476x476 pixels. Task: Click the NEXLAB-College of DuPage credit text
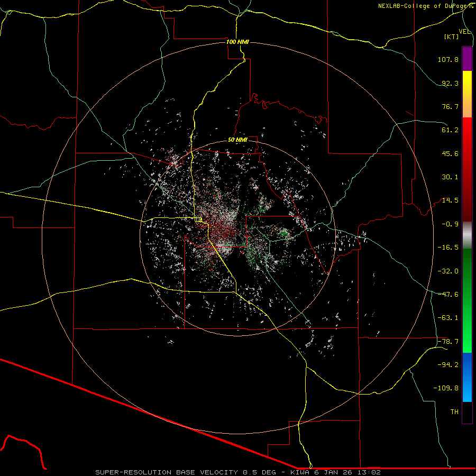pyautogui.click(x=425, y=6)
